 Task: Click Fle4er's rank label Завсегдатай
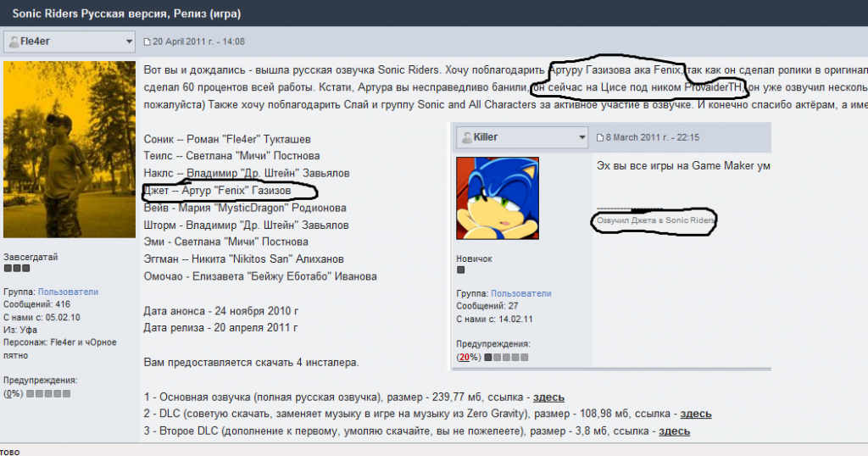coord(31,257)
